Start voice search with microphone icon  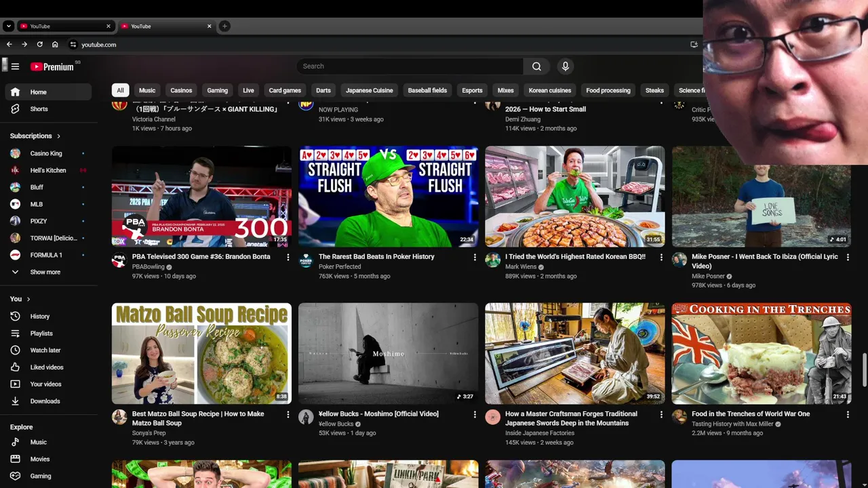click(x=565, y=66)
